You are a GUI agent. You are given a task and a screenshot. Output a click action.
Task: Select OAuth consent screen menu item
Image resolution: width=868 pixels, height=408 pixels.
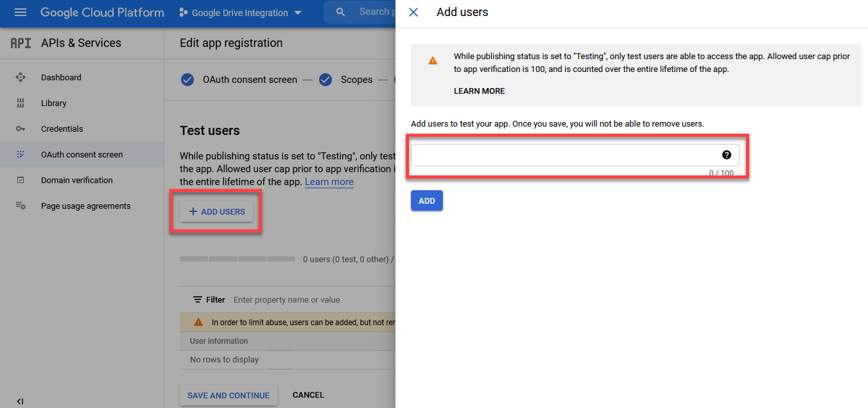(x=82, y=155)
